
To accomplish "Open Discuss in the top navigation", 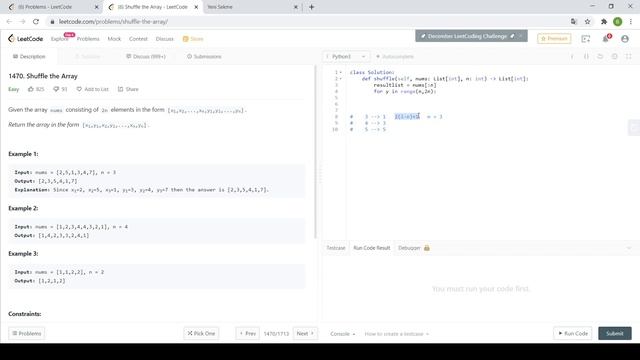I will 164,39.
